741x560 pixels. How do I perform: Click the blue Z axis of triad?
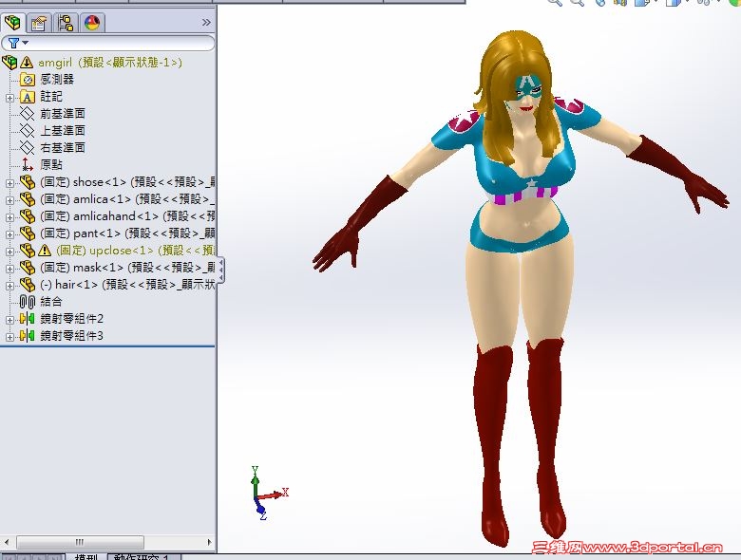point(260,510)
